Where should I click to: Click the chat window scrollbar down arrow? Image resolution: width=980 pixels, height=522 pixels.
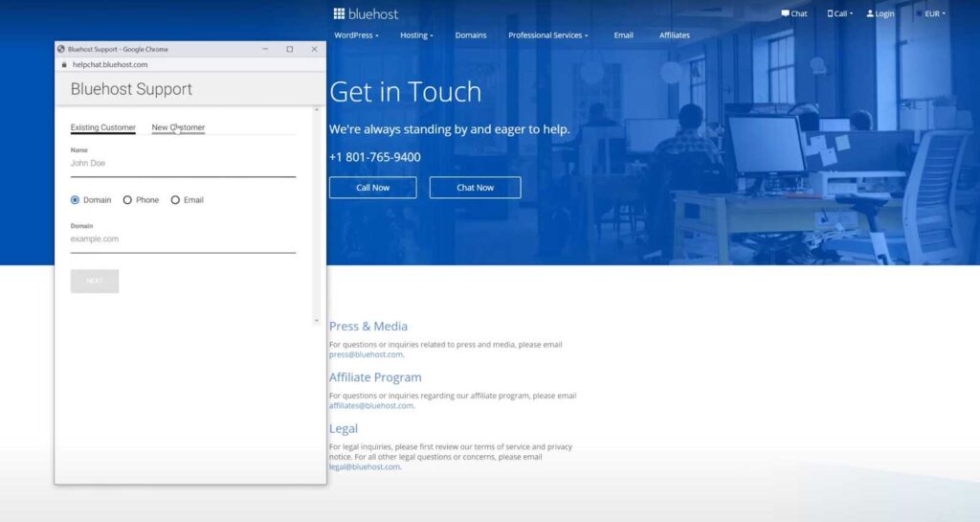tap(316, 321)
